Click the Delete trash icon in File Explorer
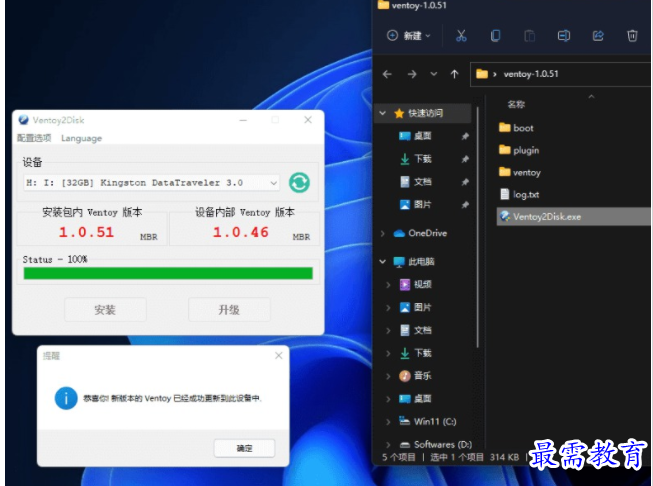 pyautogui.click(x=632, y=36)
